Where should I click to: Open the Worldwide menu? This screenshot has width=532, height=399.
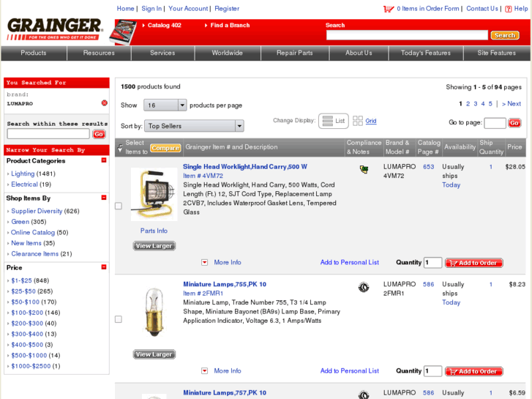pyautogui.click(x=228, y=53)
